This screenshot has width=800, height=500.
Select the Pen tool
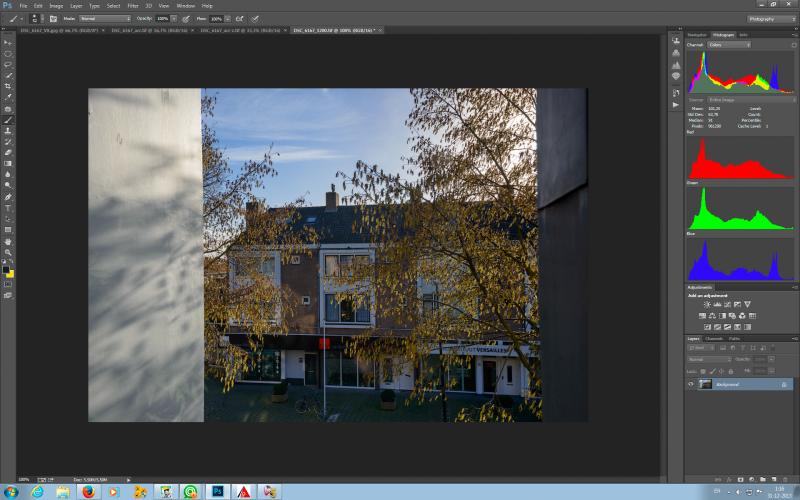(8, 197)
